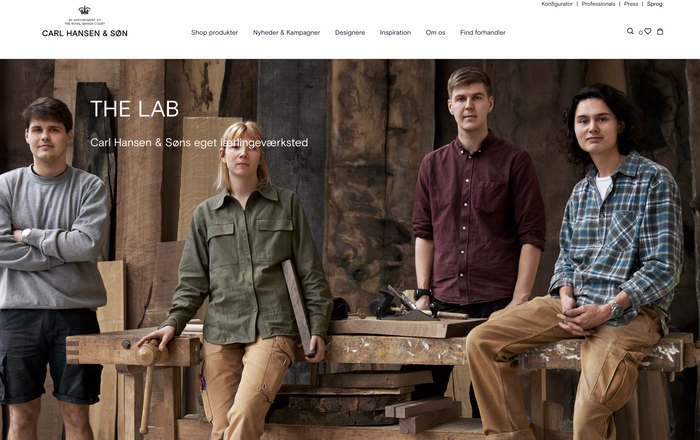
Task: Open the wishlist heart icon
Action: [647, 31]
